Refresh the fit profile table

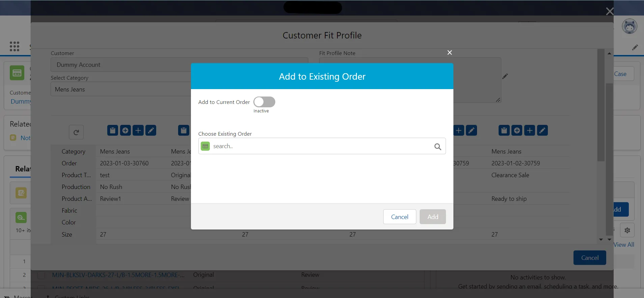(76, 132)
